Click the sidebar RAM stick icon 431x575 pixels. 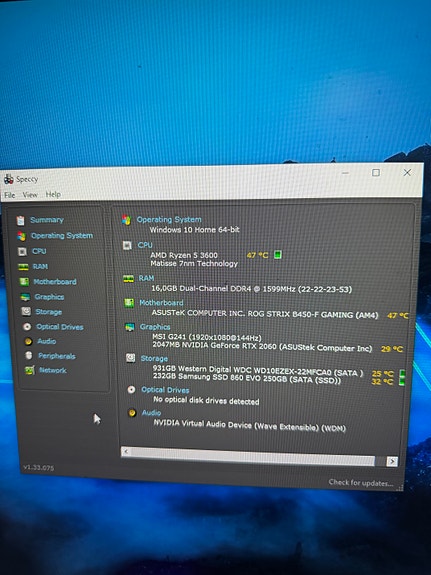(x=23, y=267)
